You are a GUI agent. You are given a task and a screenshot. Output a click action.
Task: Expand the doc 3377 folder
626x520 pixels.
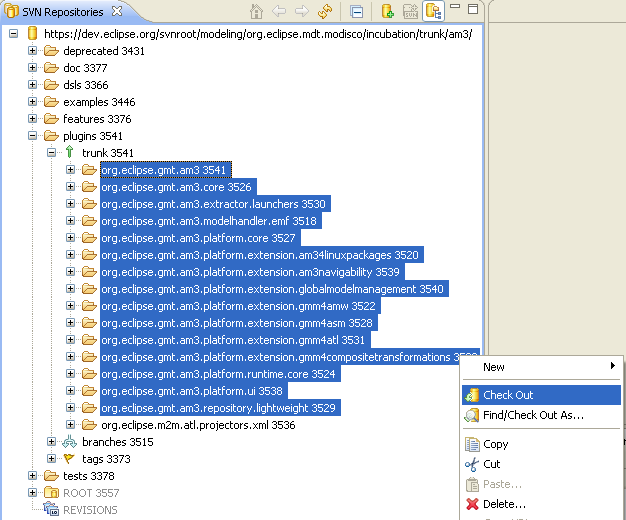click(33, 67)
